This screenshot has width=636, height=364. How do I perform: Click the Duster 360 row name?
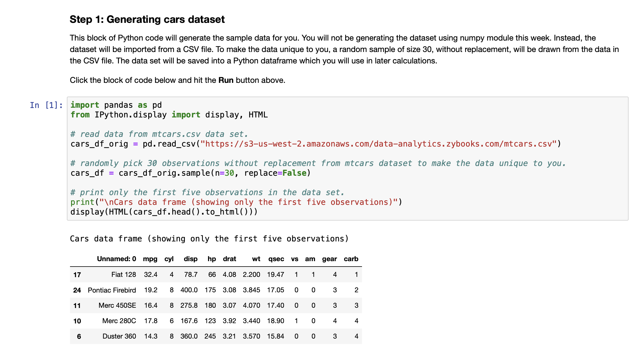(x=119, y=336)
